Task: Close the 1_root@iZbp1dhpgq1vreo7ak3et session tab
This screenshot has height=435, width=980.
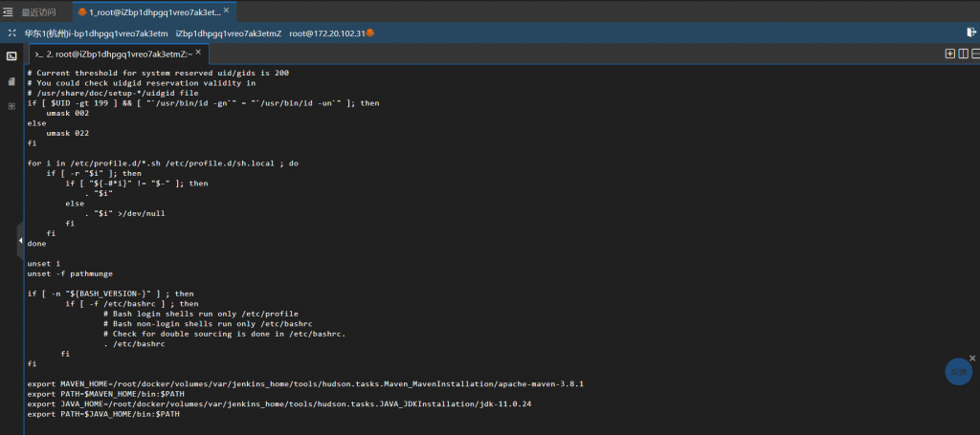Action: 228,11
